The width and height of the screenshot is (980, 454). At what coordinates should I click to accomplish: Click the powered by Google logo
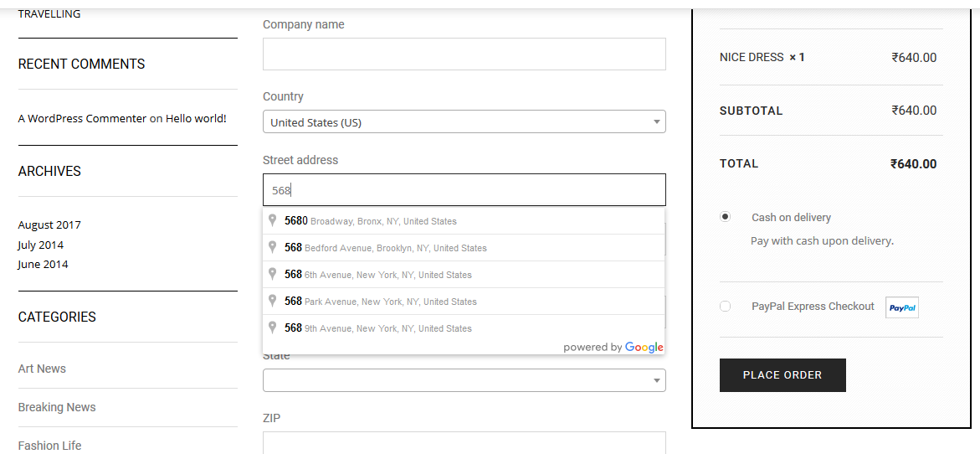(x=613, y=347)
